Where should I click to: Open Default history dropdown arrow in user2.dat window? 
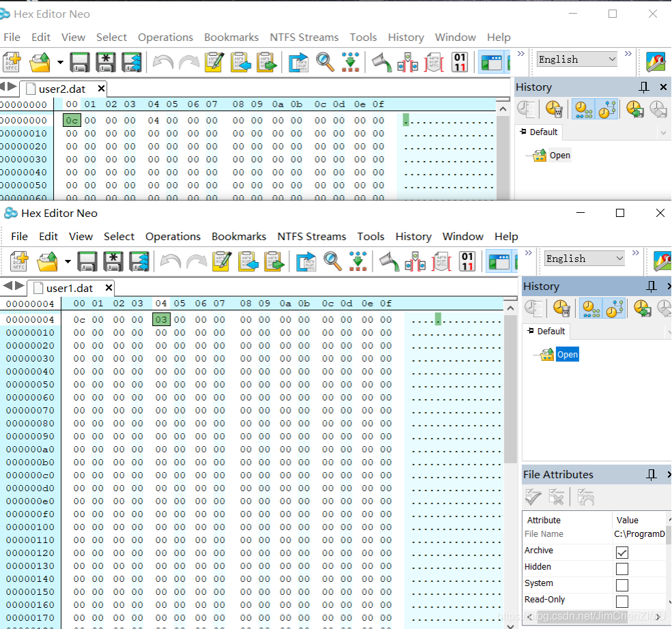[x=663, y=133]
